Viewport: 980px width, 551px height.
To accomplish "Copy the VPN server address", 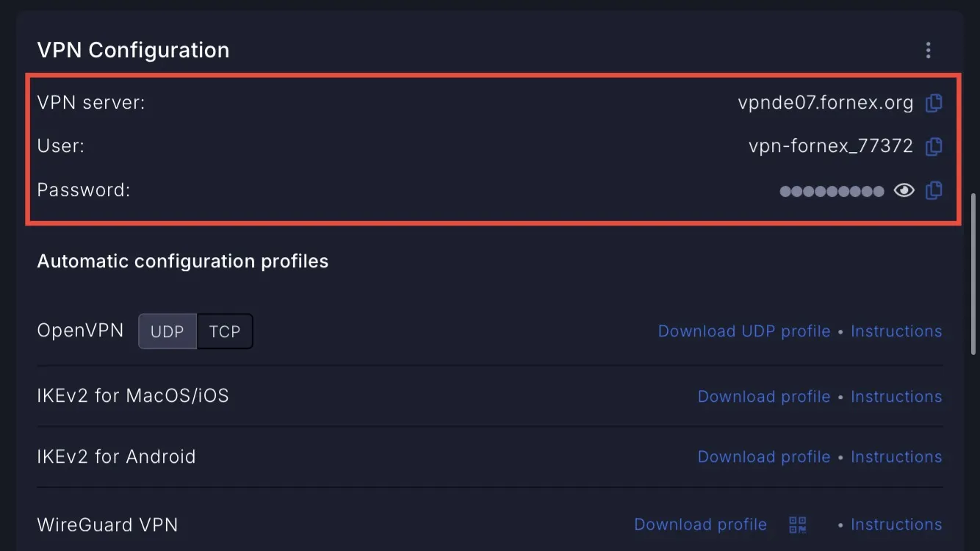I will click(934, 103).
